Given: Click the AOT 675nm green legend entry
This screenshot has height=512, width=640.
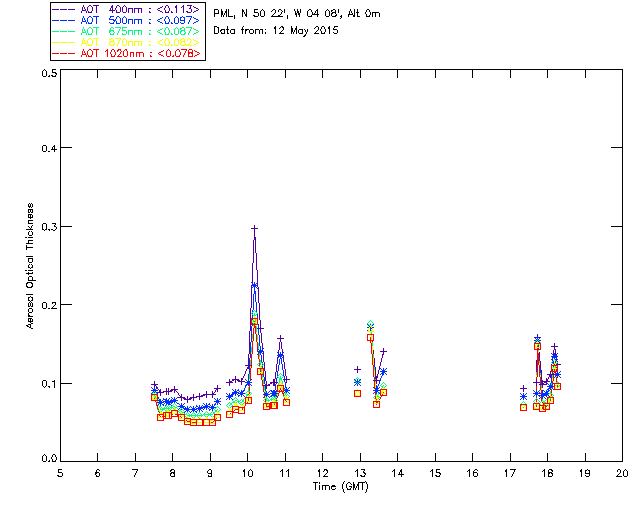Looking at the screenshot, I should 127,31.
